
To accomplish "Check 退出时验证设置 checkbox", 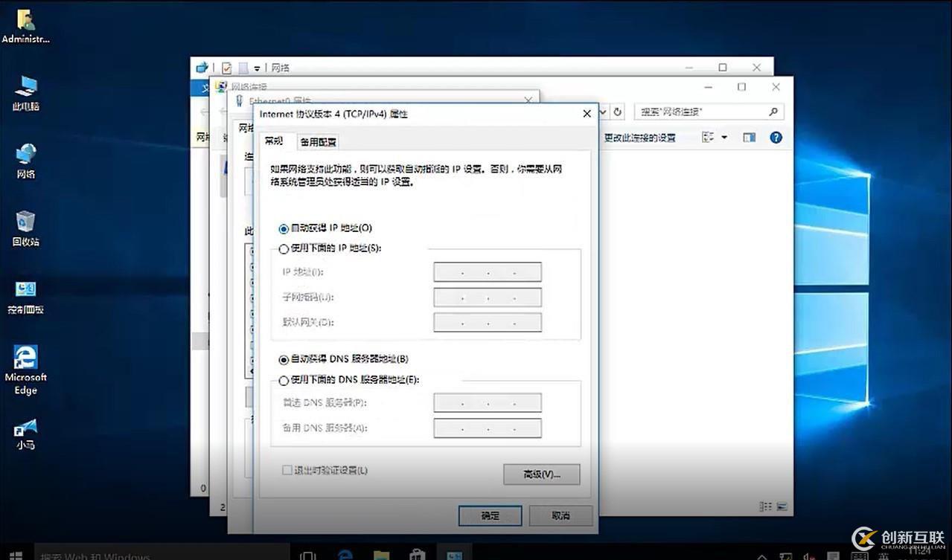I will pos(287,471).
